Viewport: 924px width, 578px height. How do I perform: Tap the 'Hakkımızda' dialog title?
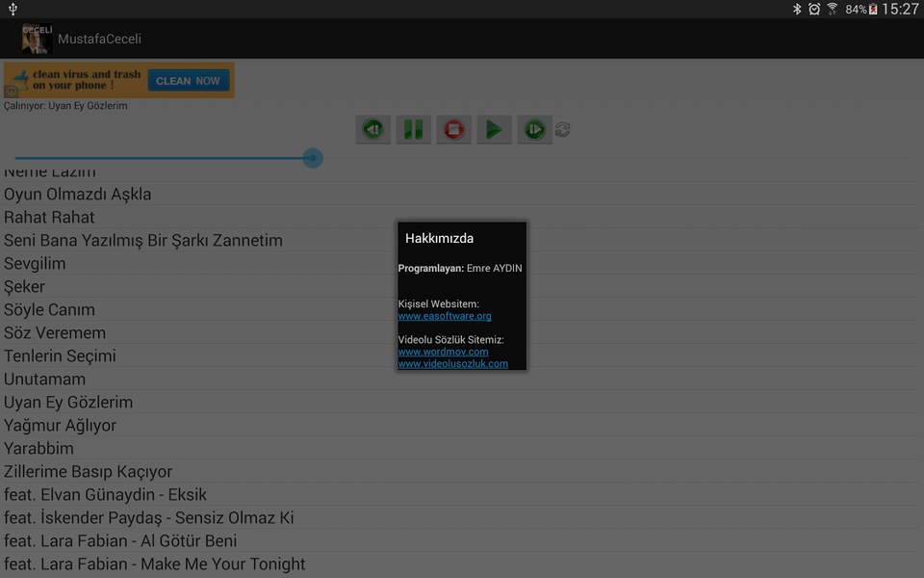[x=439, y=238]
